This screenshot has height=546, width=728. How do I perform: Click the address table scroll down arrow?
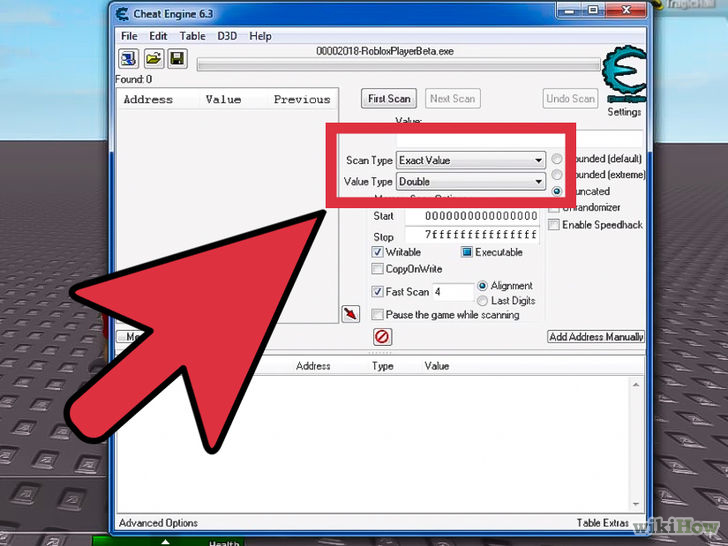pyautogui.click(x=636, y=504)
